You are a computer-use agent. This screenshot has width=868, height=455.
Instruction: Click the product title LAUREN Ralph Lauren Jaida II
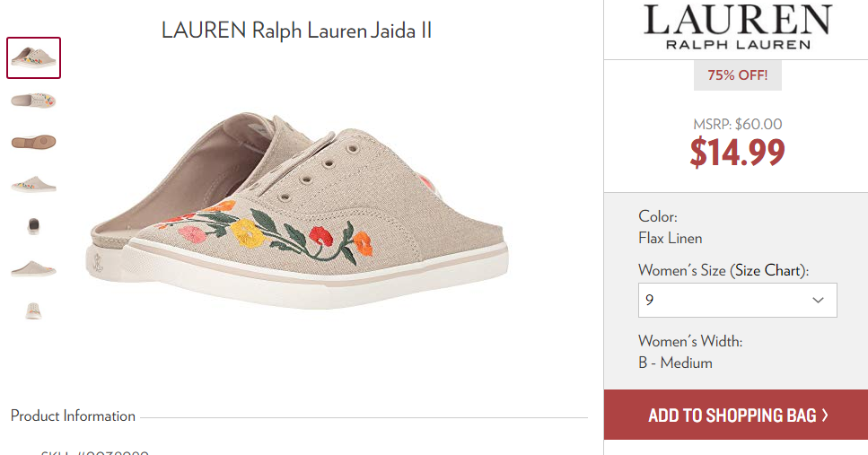[x=296, y=31]
